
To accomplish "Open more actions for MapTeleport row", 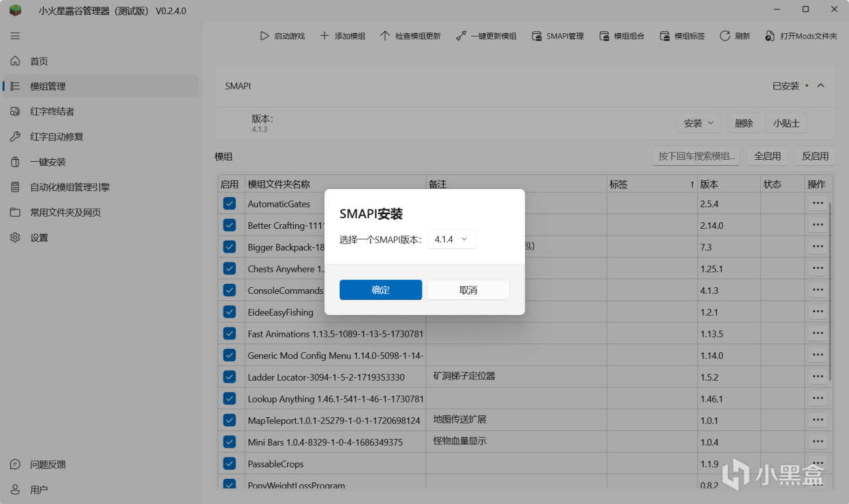I will [817, 420].
